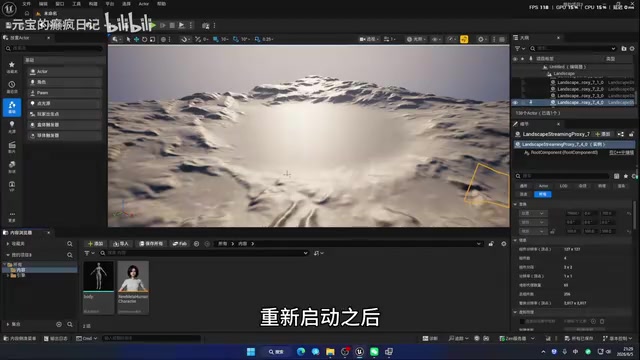Expand the Favorites section in Content Browser

tap(8, 244)
